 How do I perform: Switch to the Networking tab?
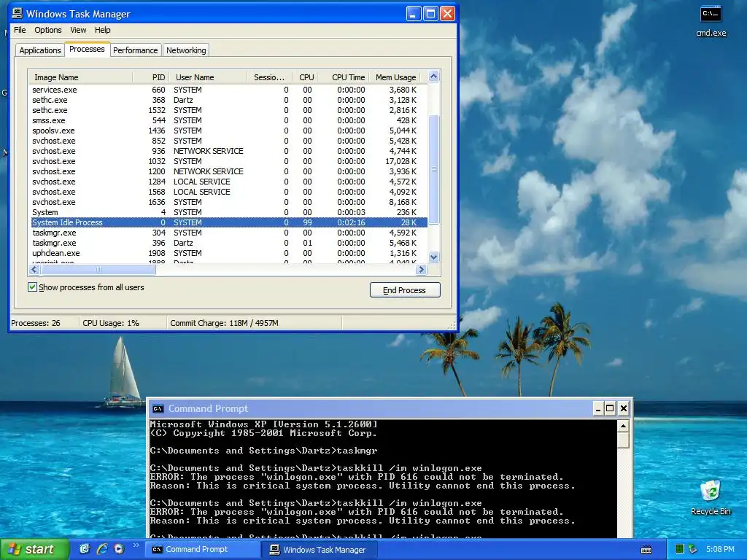(x=186, y=50)
